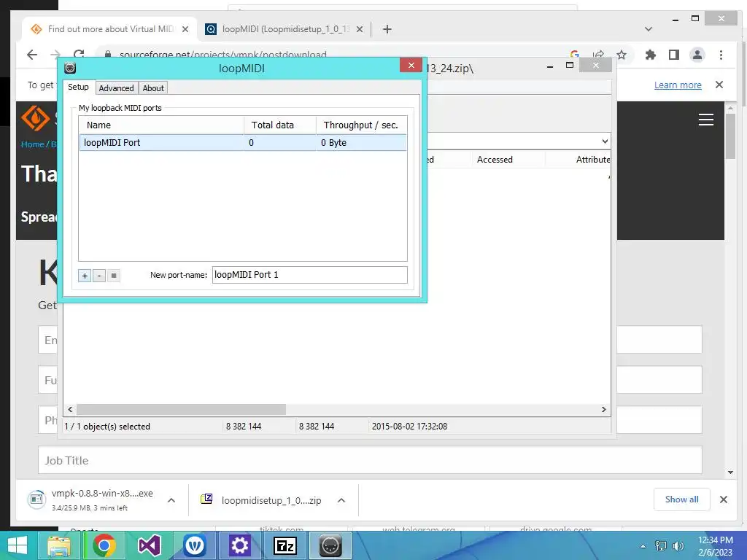
Task: Close the loopMIDI window
Action: pos(411,65)
